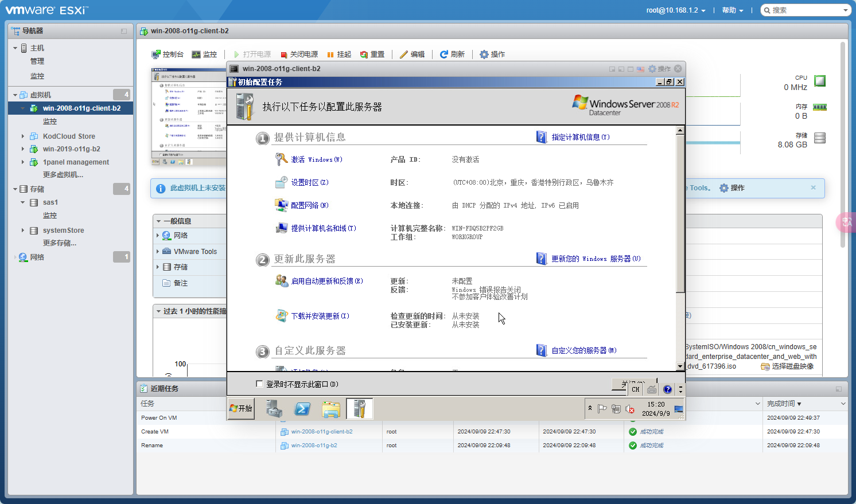This screenshot has height=504, width=856.
Task: Click the guest tray network icon
Action: pyautogui.click(x=616, y=409)
